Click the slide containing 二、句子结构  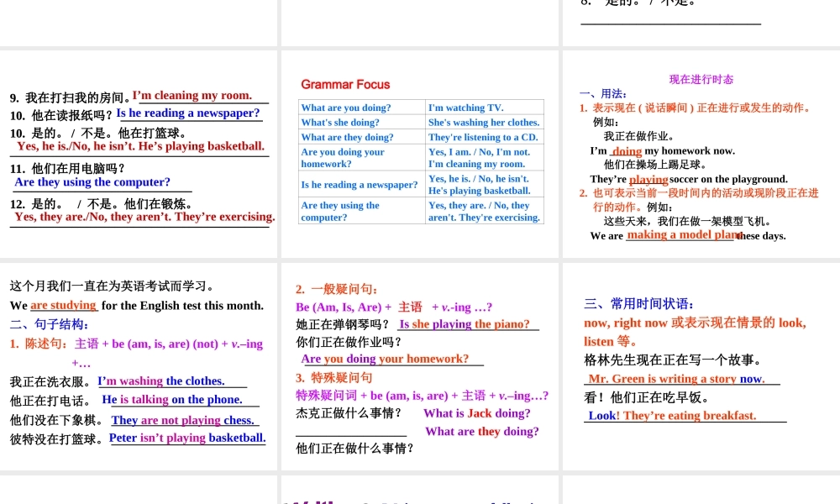[139, 365]
